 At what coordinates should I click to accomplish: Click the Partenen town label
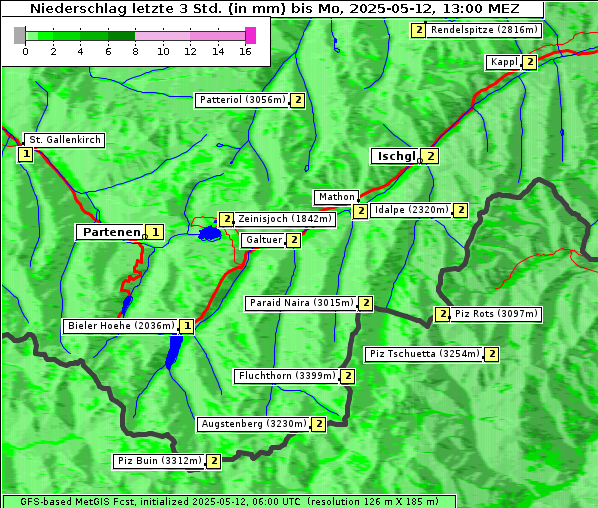pos(111,232)
